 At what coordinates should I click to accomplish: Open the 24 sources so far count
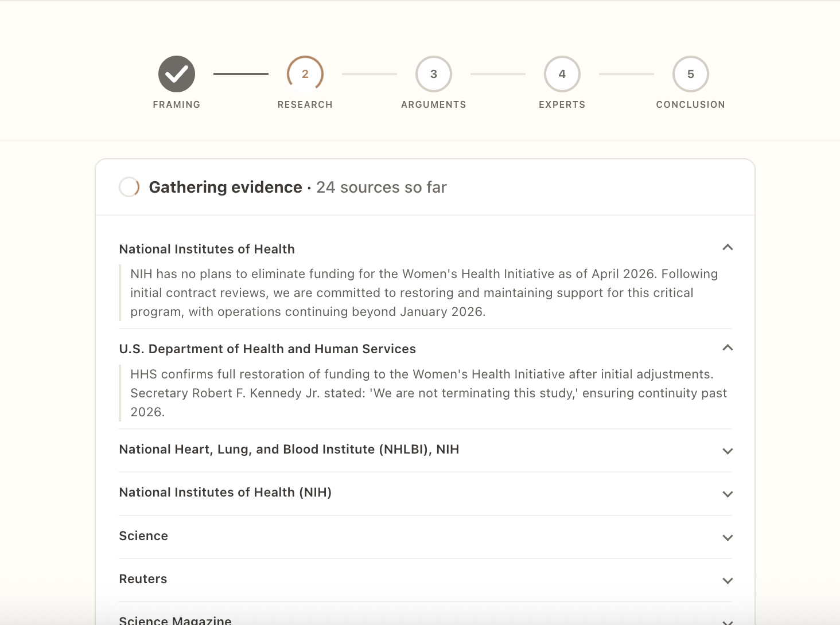coord(382,187)
